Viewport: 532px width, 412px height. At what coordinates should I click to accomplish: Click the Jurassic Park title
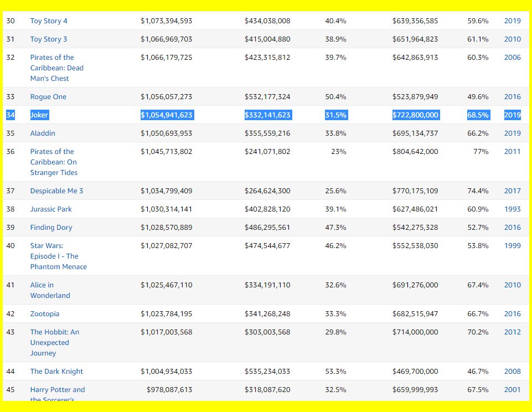51,209
